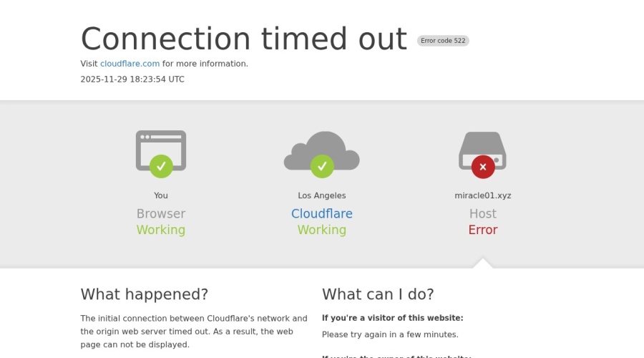Select the Error code 522 badge
This screenshot has height=358, width=644.
click(443, 41)
